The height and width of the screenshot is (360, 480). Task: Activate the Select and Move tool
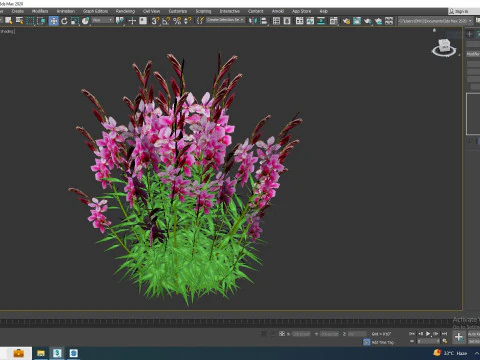coord(53,21)
